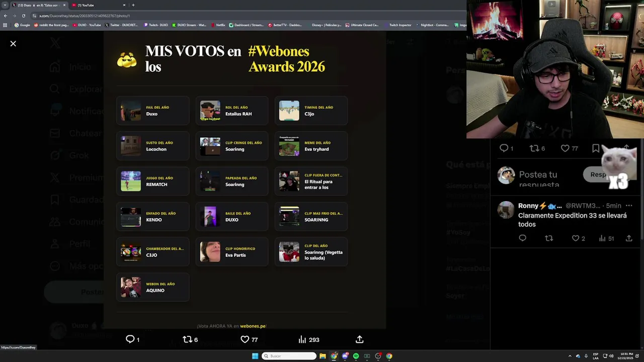
Task: Open the reddit front page bookmark
Action: 51,25
